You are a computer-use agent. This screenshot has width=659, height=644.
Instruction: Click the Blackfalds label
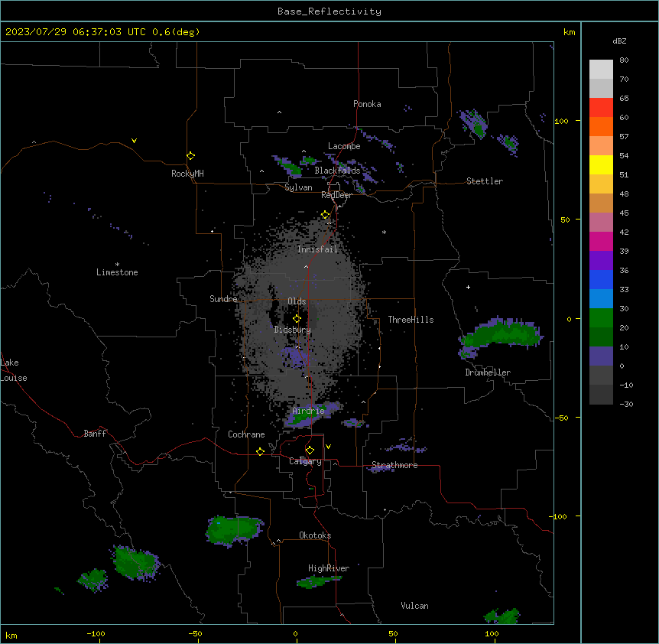click(337, 171)
